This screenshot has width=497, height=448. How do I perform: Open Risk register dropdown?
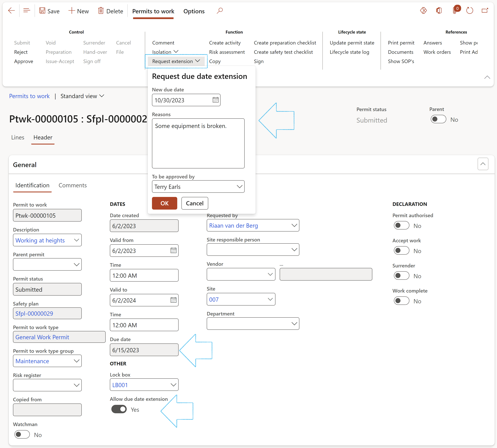point(76,385)
